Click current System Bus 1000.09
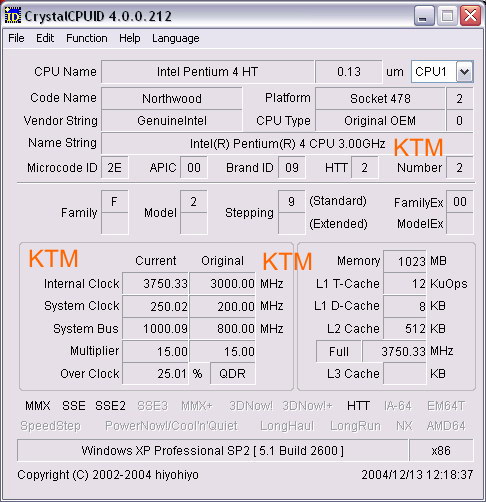 156,329
